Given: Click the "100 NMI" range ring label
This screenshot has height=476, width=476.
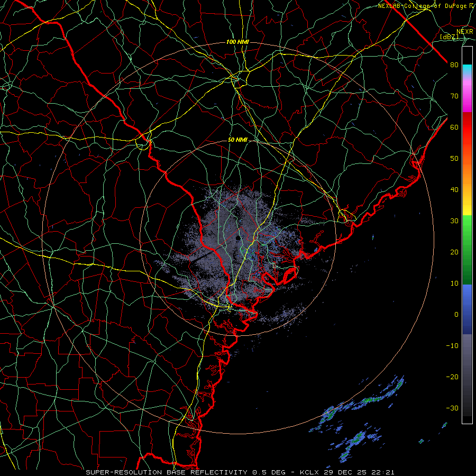Looking at the screenshot, I should click(x=237, y=42).
